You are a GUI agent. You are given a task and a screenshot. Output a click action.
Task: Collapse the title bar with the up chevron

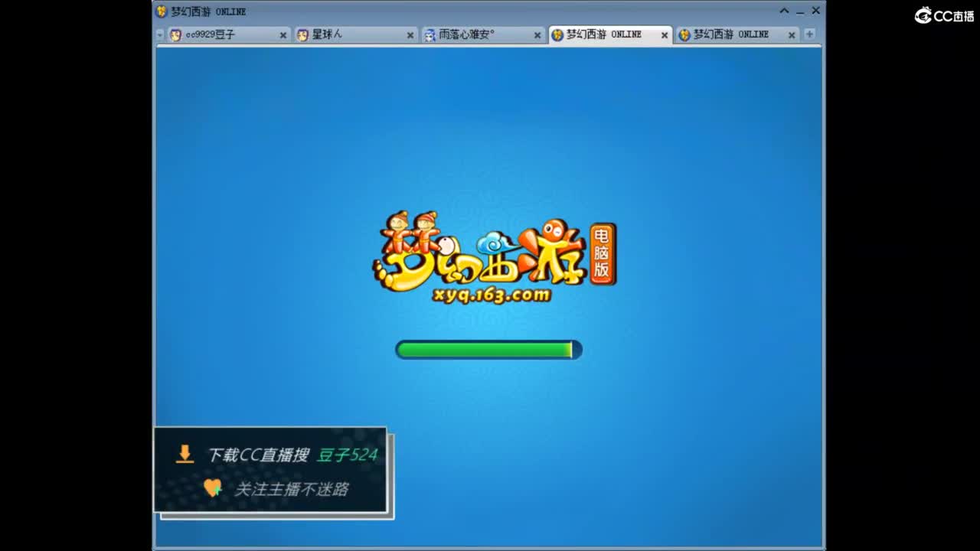(784, 11)
